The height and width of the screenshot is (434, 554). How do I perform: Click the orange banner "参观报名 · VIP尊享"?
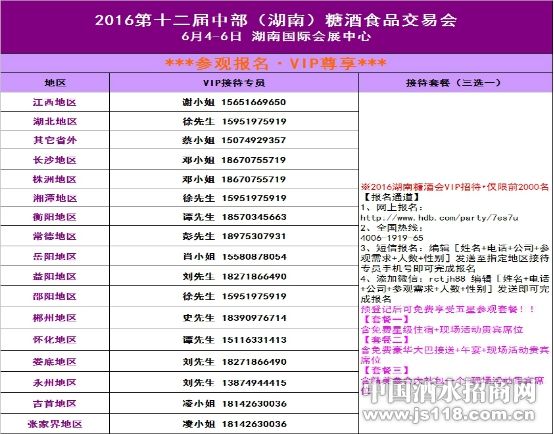click(276, 64)
